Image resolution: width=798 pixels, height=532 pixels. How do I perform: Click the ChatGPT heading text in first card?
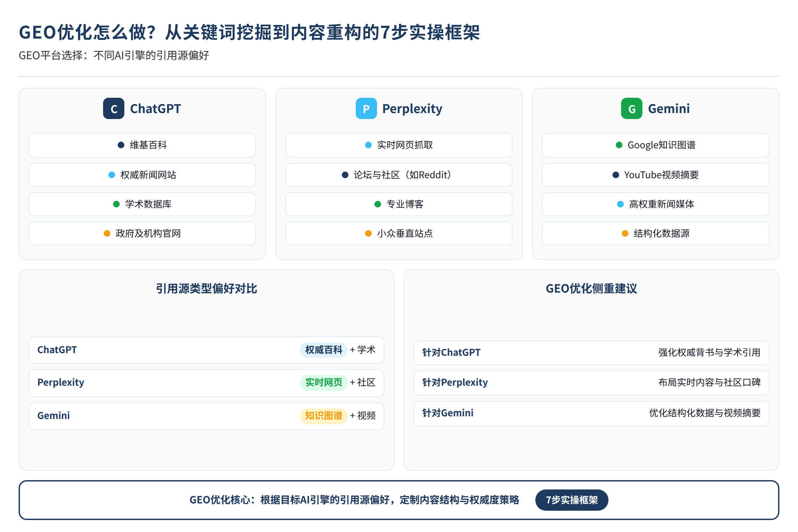[x=155, y=109]
